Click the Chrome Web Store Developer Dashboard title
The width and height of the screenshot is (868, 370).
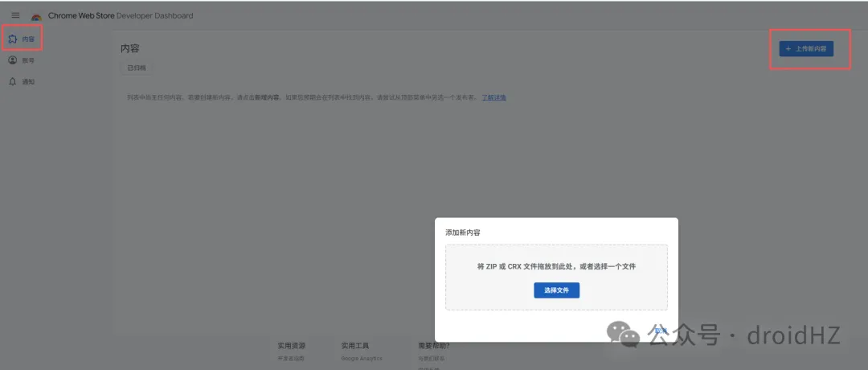[x=121, y=16]
